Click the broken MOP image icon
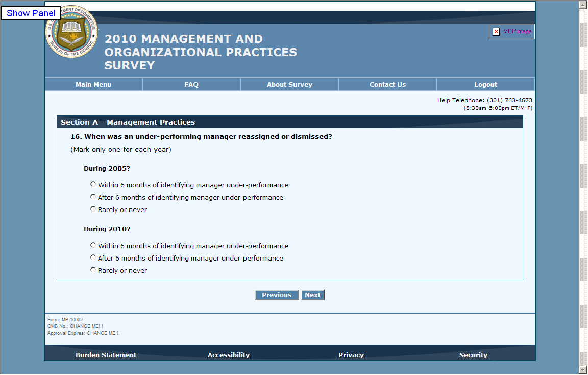This screenshot has width=588, height=375. tap(496, 32)
